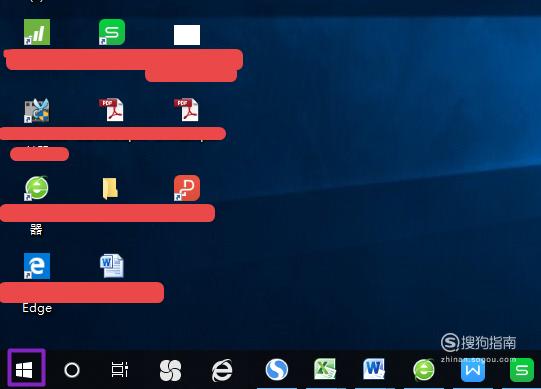Image resolution: width=541 pixels, height=389 pixels.
Task: Select the WPS green S desktop shortcut
Action: (x=111, y=32)
